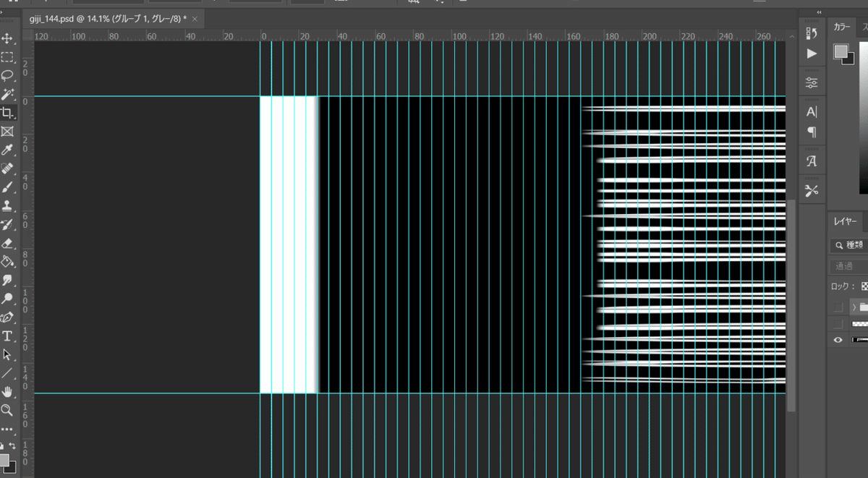This screenshot has width=868, height=478.
Task: Select the Line tool
Action: pyautogui.click(x=7, y=373)
